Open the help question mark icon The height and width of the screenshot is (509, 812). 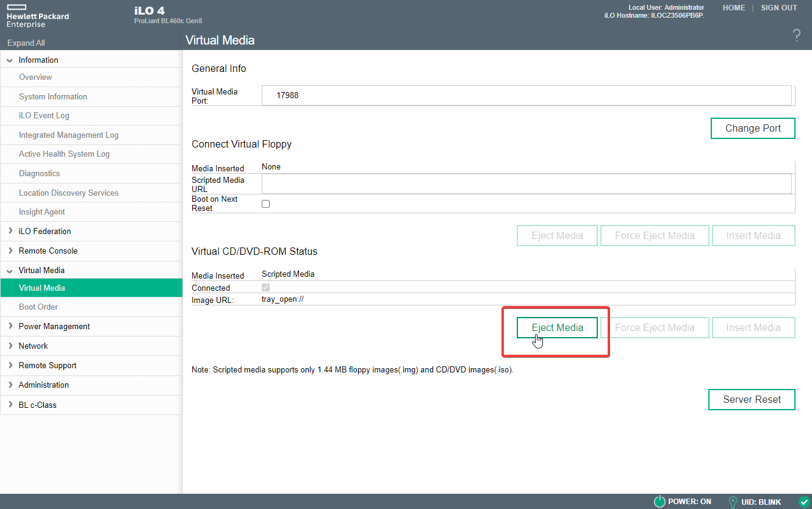point(796,35)
